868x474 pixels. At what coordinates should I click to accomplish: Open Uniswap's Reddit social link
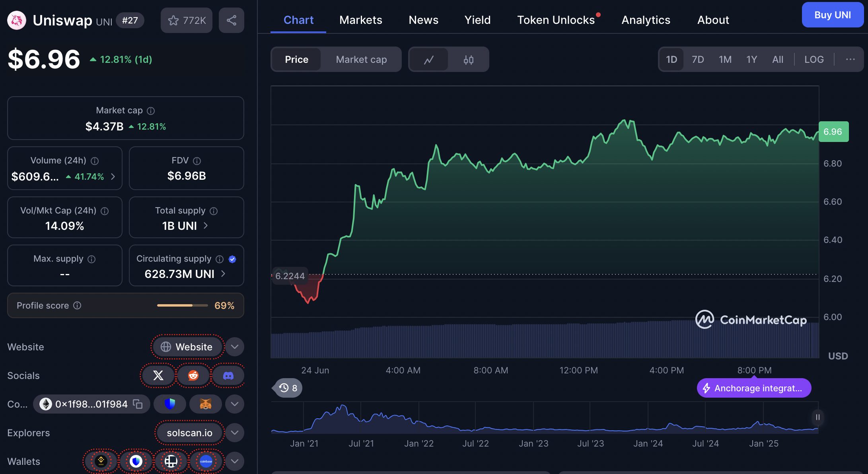[x=193, y=375]
